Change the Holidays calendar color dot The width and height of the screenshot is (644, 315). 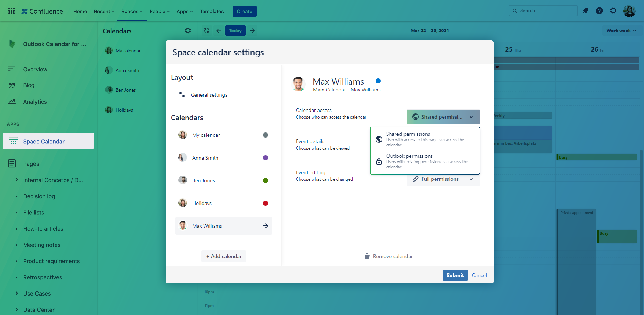coord(266,203)
